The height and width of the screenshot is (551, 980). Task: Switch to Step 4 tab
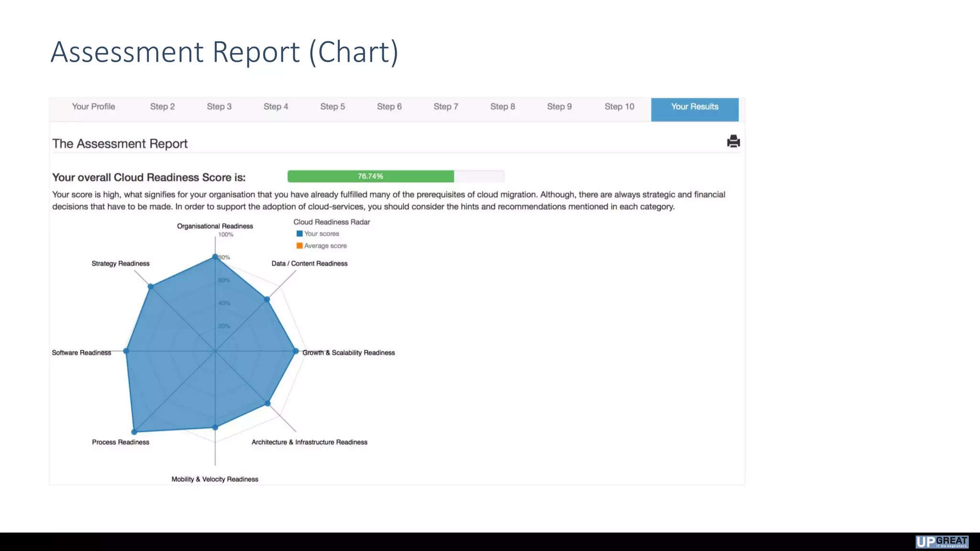tap(276, 107)
